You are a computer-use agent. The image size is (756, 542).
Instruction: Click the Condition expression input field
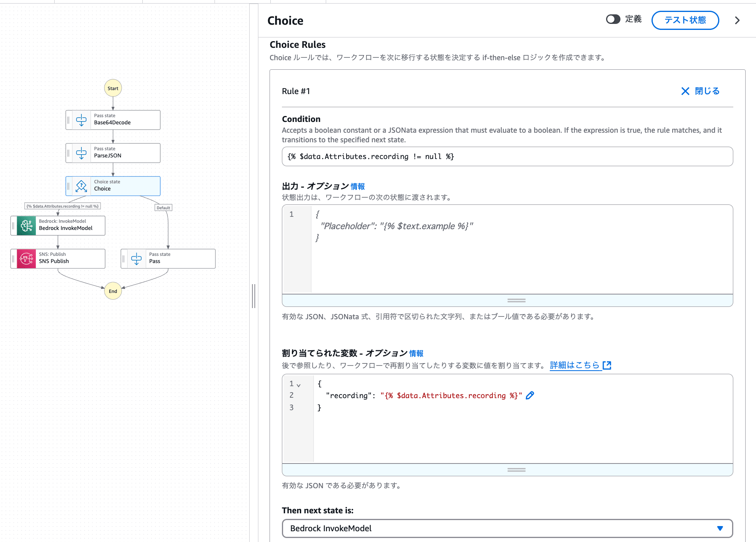(507, 157)
